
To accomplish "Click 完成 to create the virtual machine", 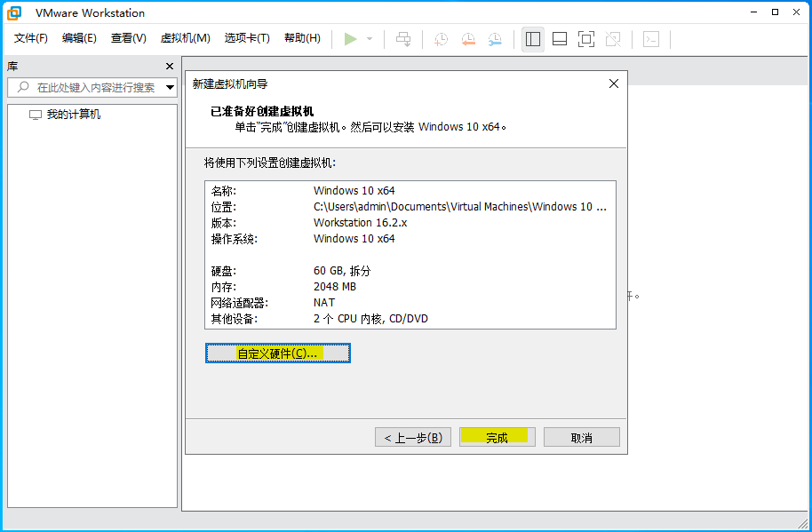I will point(498,437).
